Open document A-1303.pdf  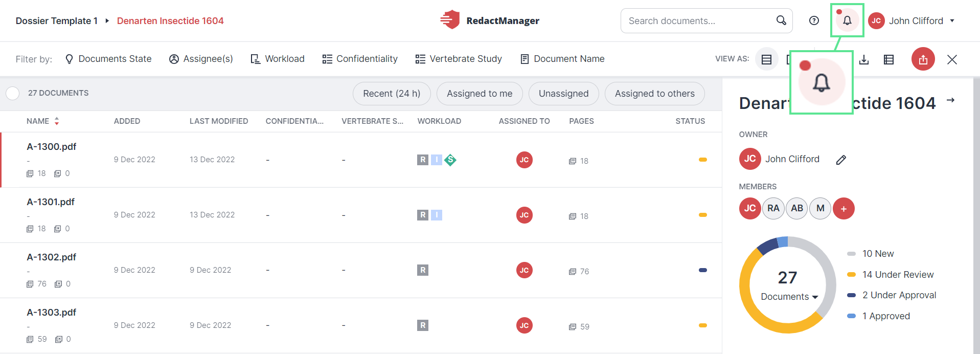tap(51, 313)
